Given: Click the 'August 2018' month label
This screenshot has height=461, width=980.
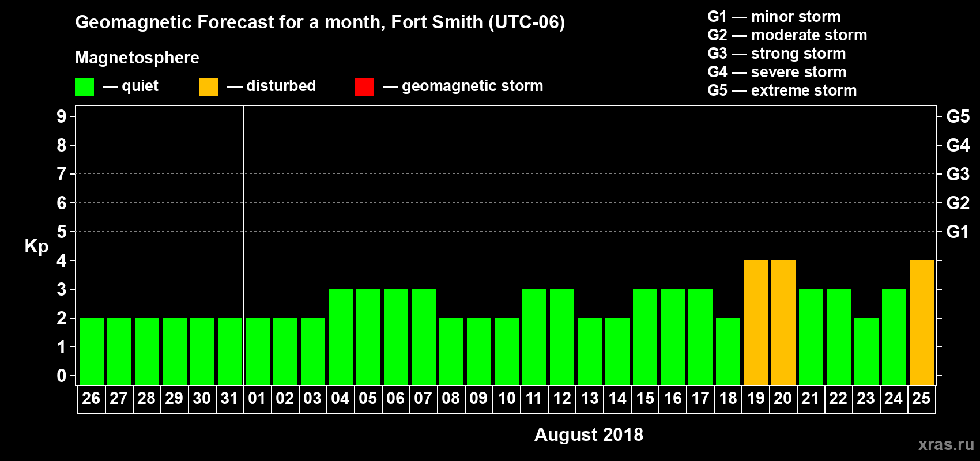Looking at the screenshot, I should tap(589, 434).
